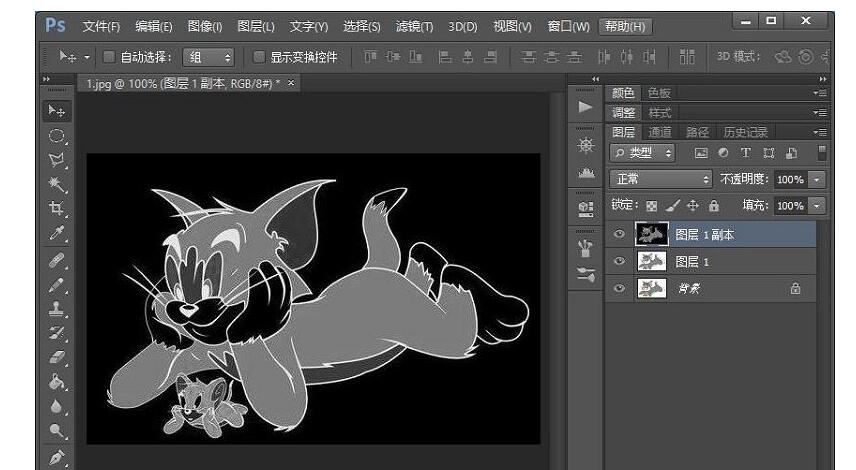Hide the 图层 1 副本 layer
This screenshot has width=856, height=470.
click(620, 235)
